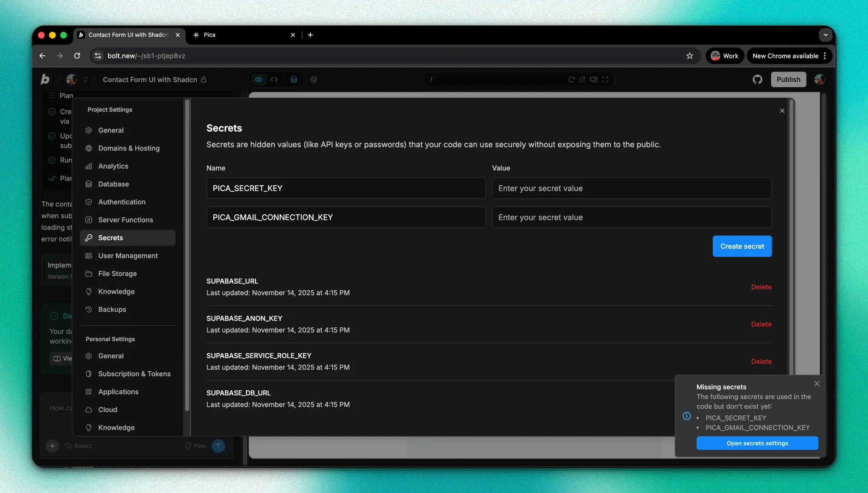Reload preview with refresh icon

571,80
